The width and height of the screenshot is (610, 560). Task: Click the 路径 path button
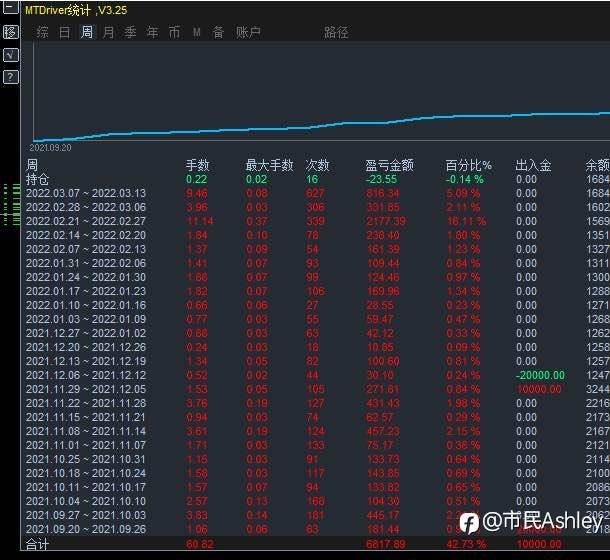(x=336, y=32)
